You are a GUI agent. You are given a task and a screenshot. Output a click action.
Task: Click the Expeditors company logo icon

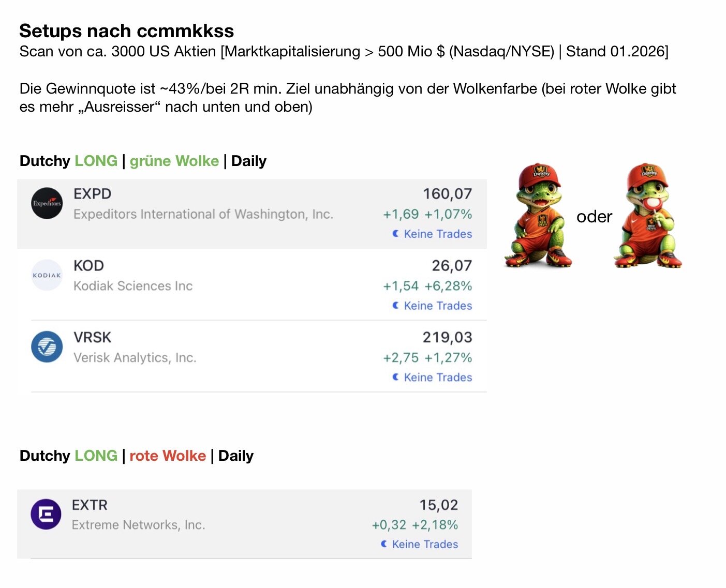(47, 203)
